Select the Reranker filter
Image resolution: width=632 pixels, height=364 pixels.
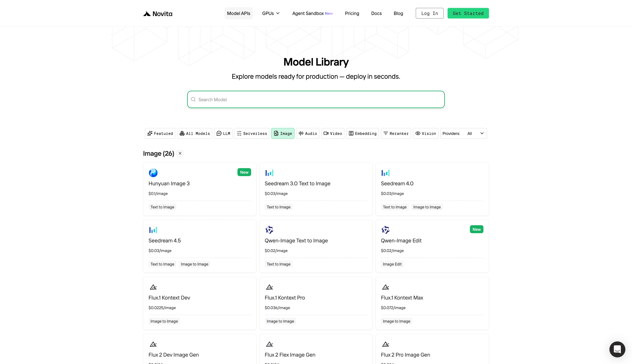click(396, 134)
